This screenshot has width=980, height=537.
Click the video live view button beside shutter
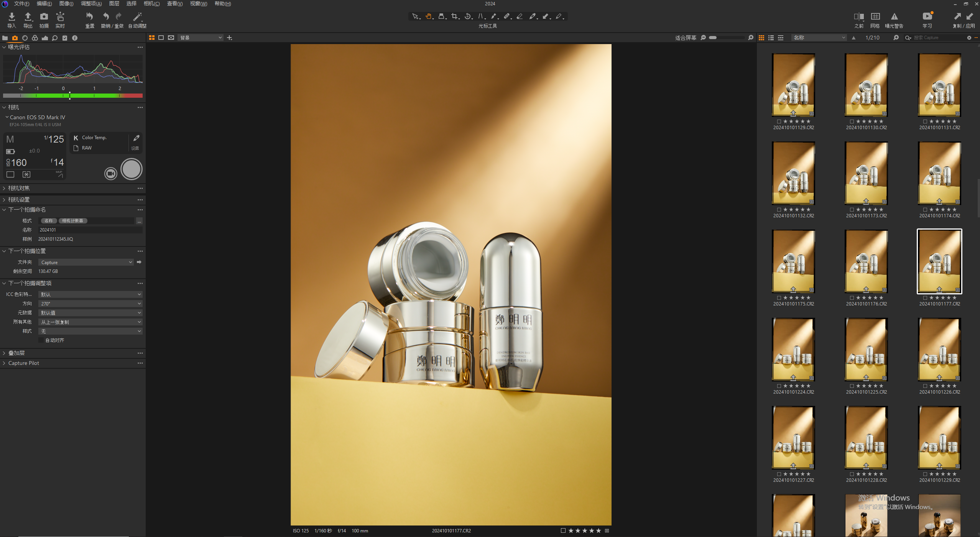point(111,174)
